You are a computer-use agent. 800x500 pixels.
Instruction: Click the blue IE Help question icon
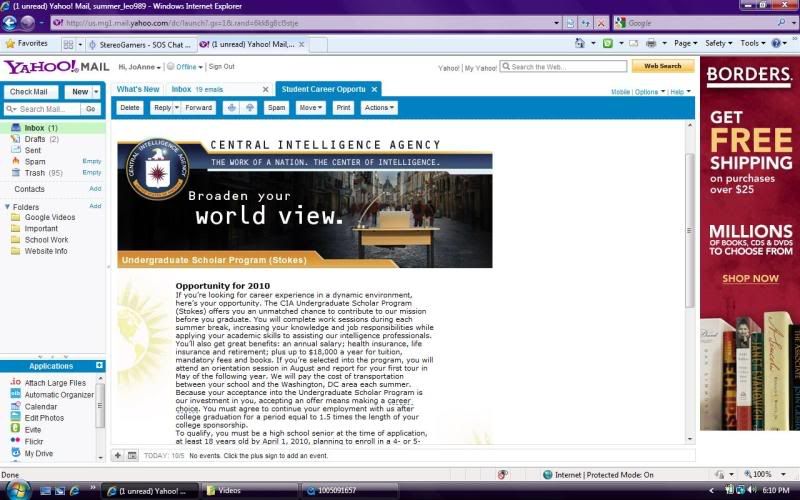coord(776,43)
